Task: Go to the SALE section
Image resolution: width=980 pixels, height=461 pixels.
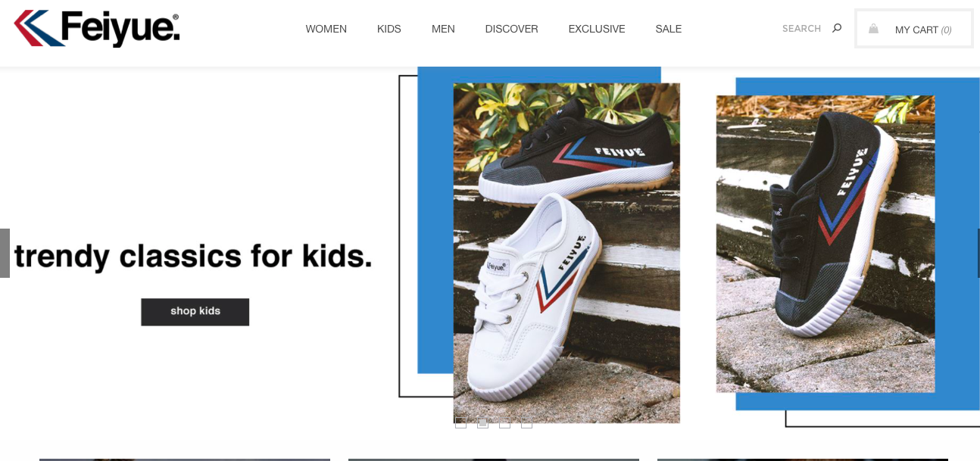Action: [x=669, y=29]
